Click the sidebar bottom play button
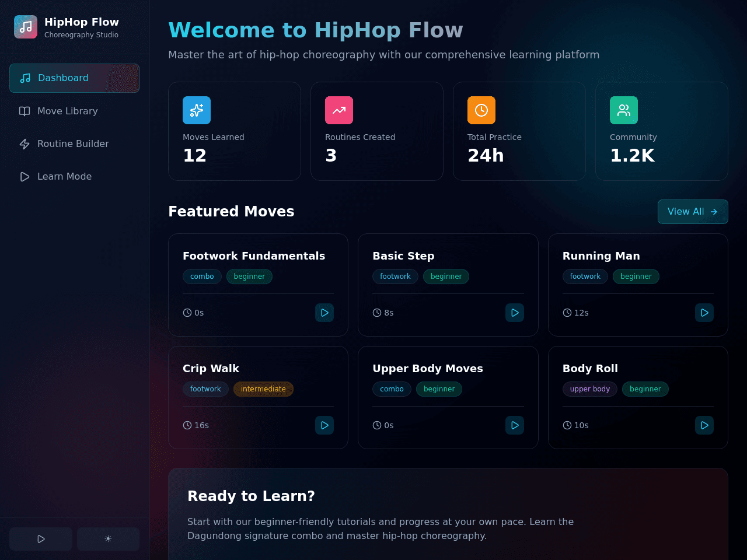This screenshot has width=747, height=560. pos(41,539)
